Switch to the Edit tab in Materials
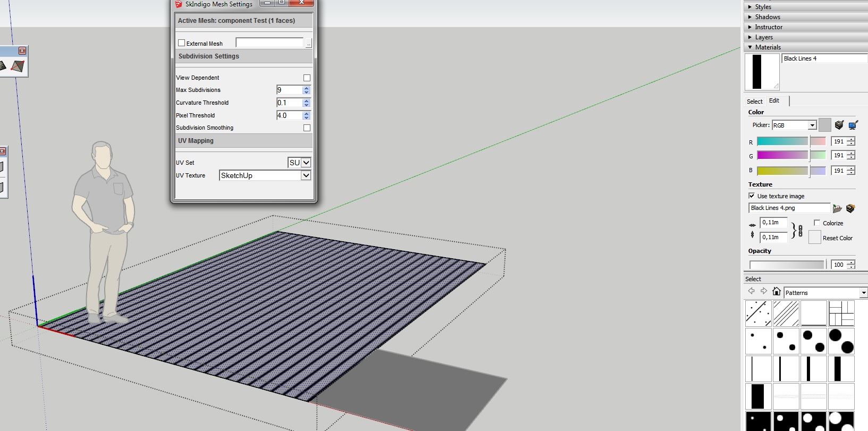 (x=774, y=100)
